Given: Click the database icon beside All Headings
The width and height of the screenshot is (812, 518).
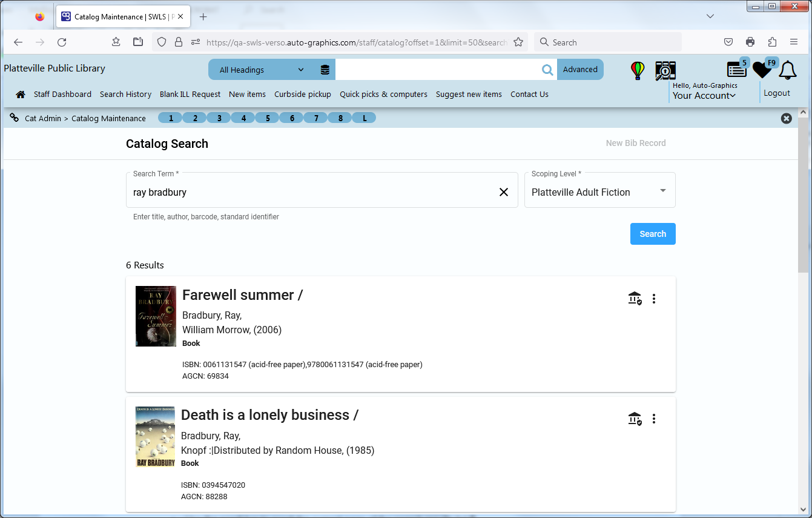Looking at the screenshot, I should click(x=325, y=70).
